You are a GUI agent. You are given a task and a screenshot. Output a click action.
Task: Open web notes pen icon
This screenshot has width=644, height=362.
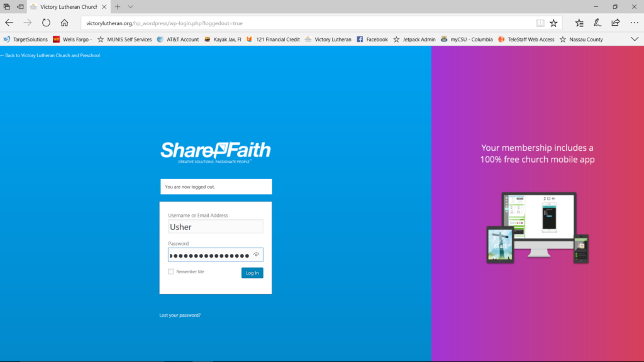click(x=597, y=23)
